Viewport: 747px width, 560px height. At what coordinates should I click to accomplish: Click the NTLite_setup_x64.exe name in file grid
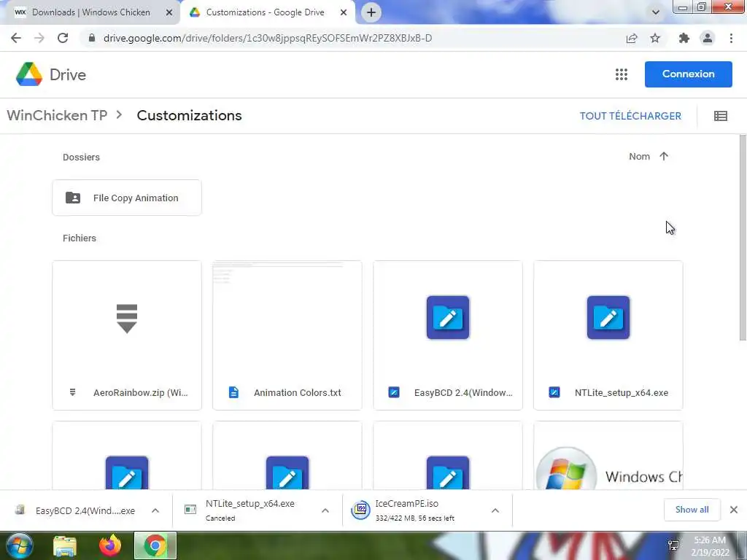click(622, 393)
